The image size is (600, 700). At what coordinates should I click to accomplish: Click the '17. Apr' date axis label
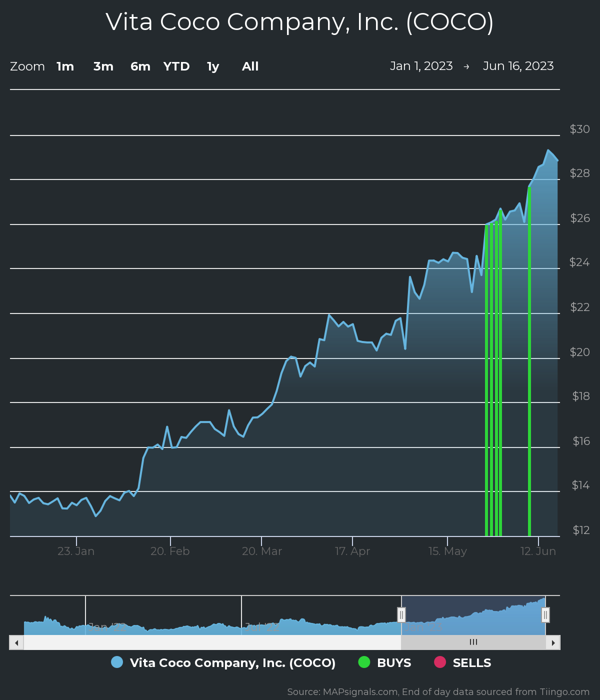352,551
